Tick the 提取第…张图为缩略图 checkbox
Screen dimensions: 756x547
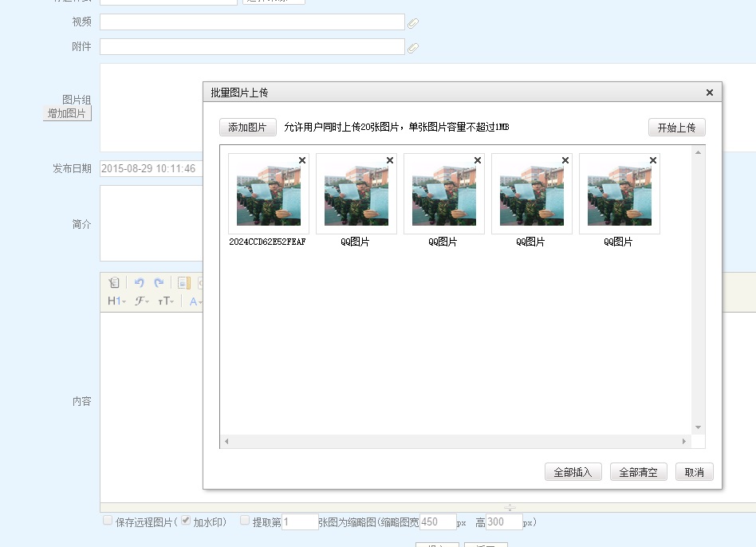tap(245, 521)
